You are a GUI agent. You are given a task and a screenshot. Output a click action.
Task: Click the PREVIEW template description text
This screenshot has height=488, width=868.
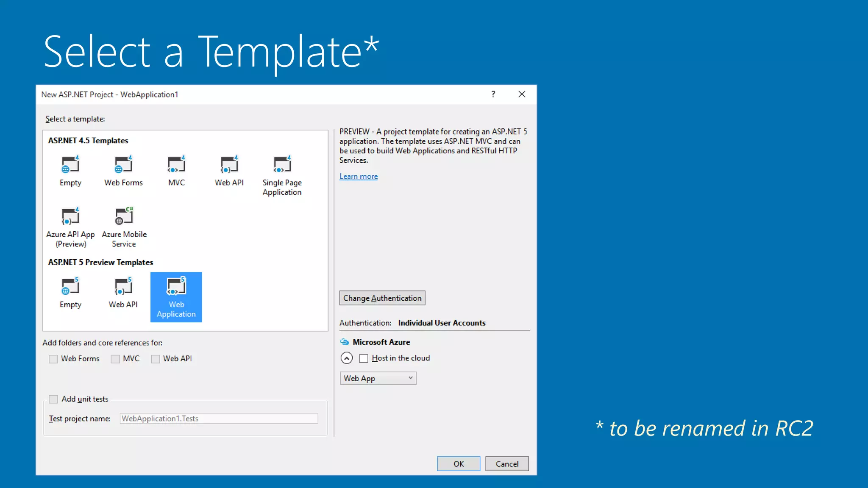(x=433, y=146)
